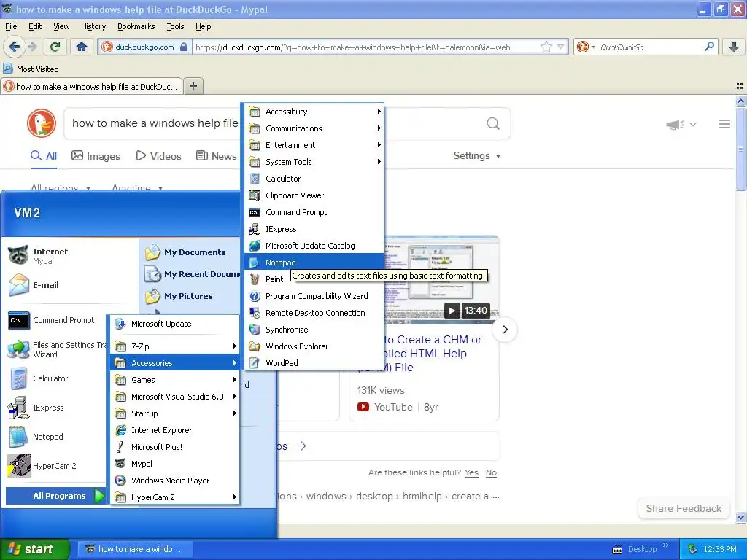Click the search bar magnifier icon

click(709, 47)
